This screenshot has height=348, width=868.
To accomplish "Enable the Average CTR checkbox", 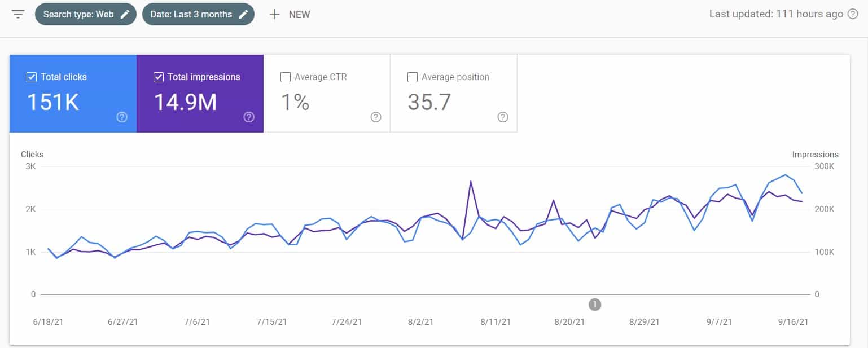I will 286,77.
